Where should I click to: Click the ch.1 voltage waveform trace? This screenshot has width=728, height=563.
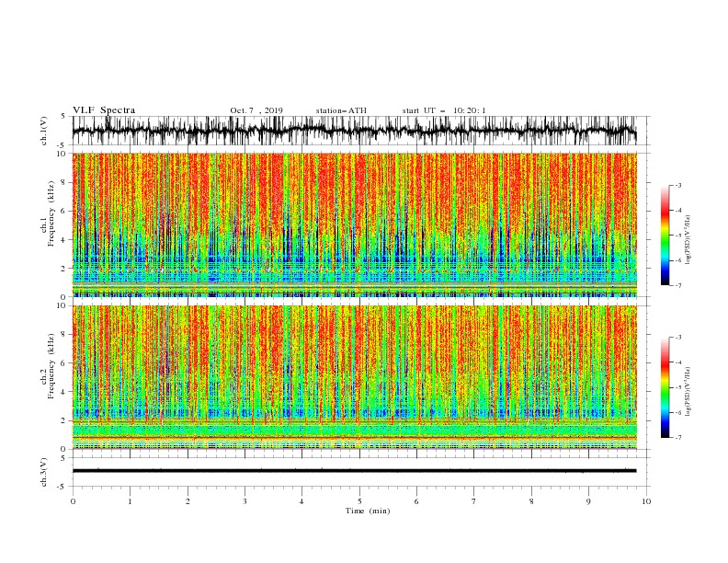(x=354, y=131)
